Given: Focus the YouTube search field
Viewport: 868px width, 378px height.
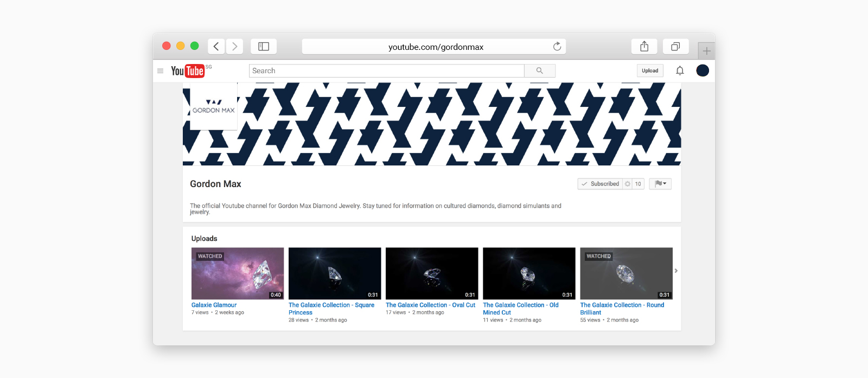Looking at the screenshot, I should tap(387, 71).
